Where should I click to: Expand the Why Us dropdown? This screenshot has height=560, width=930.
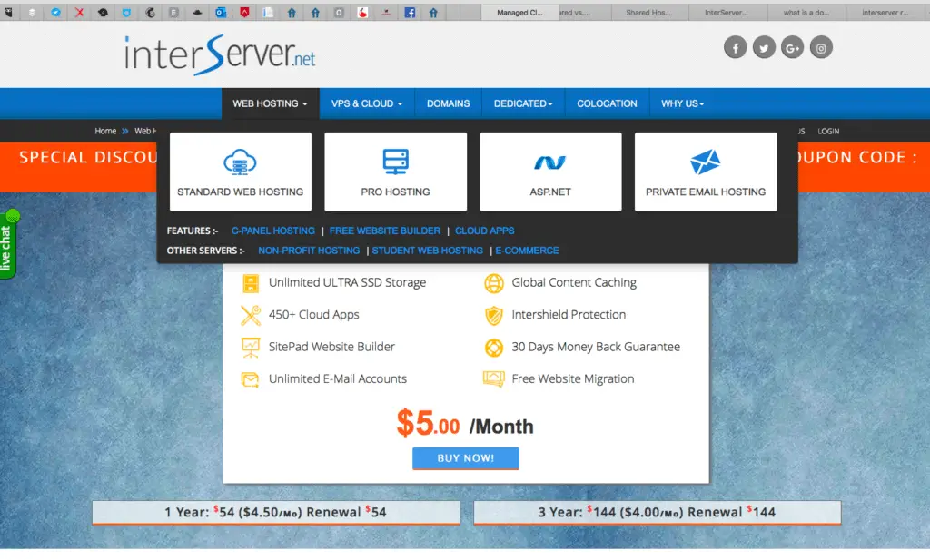tap(683, 103)
